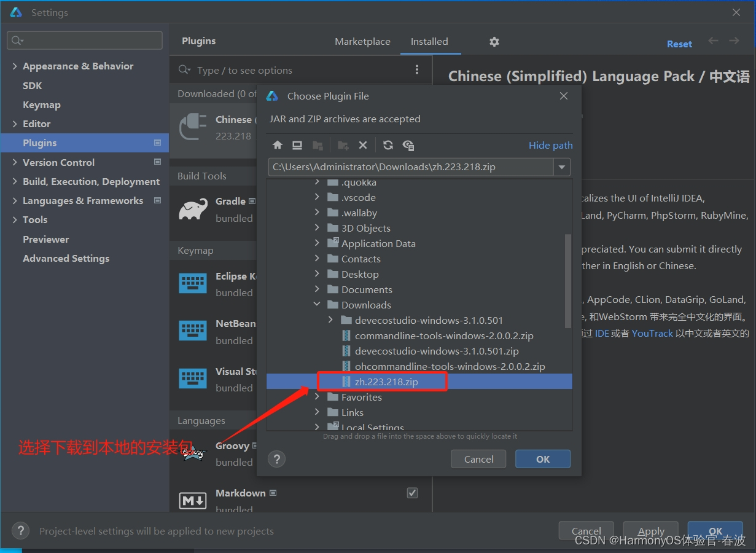Navigate back with the left arrow icon
Image resolution: width=756 pixels, height=553 pixels.
tap(713, 41)
